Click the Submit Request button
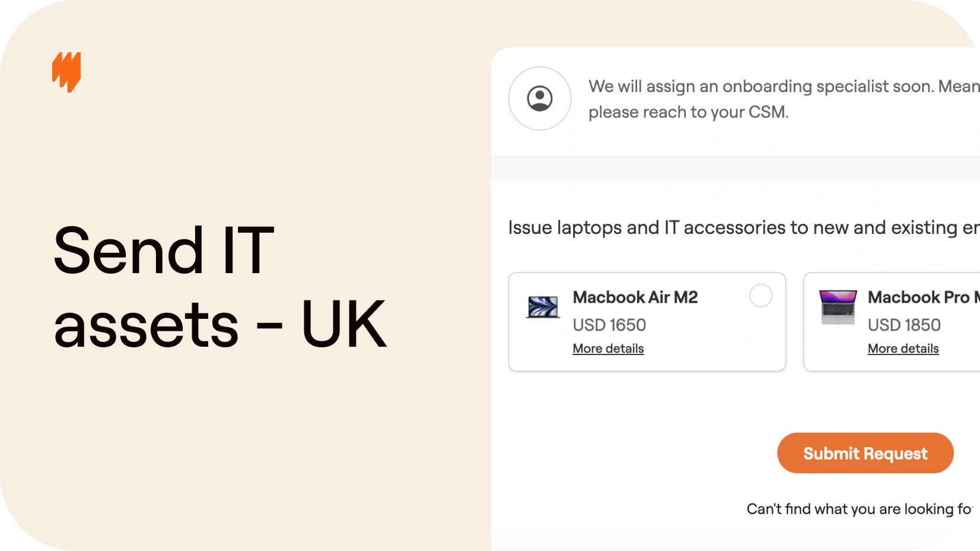 pyautogui.click(x=865, y=453)
